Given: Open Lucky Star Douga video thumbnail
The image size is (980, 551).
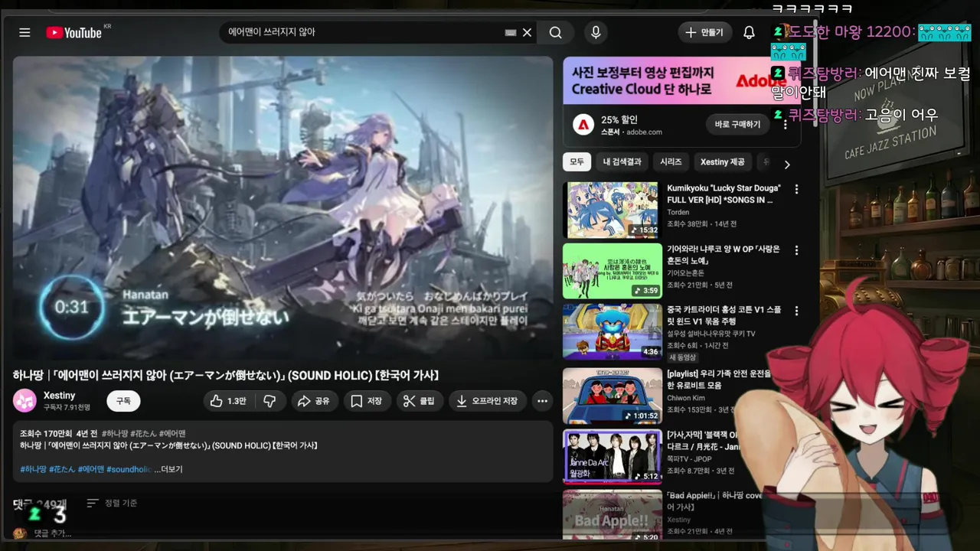Looking at the screenshot, I should pos(612,210).
